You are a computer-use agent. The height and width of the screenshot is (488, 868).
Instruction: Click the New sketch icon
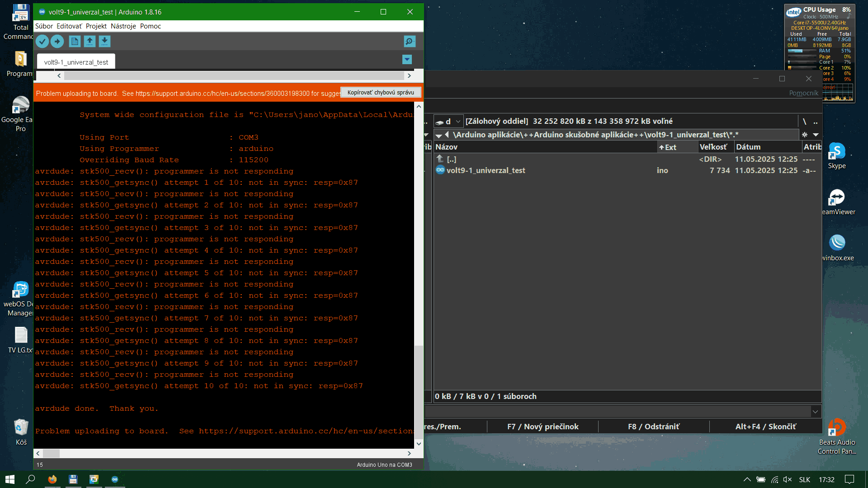click(x=75, y=42)
